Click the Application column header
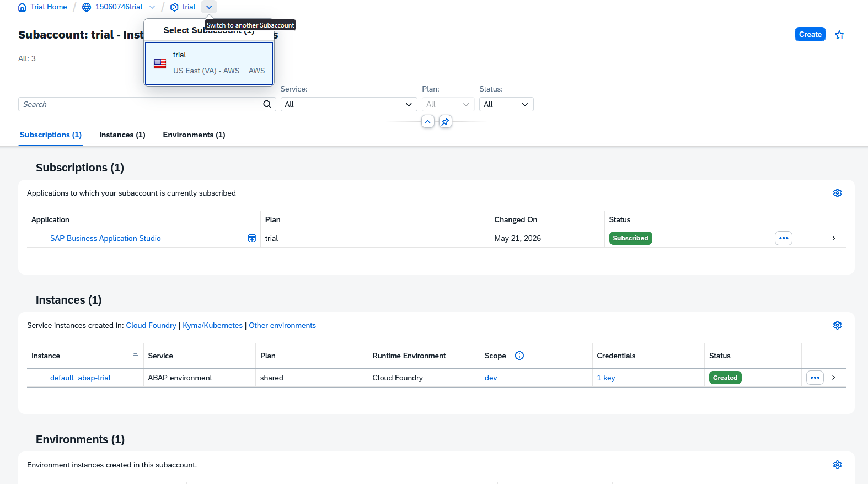868x484 pixels. 50,219
